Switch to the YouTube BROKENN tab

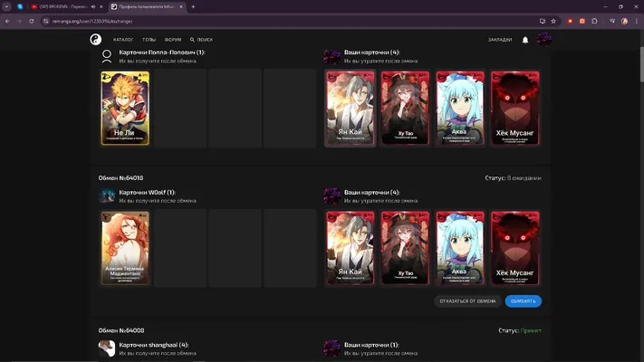tap(63, 7)
